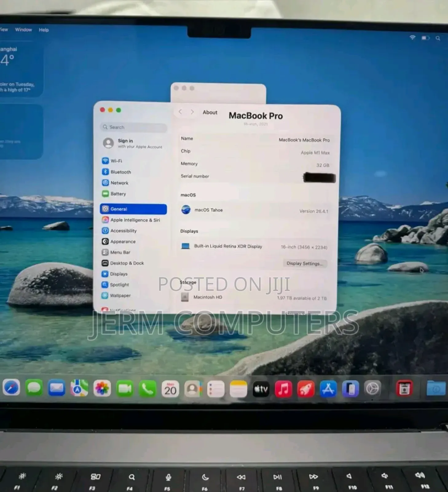The height and width of the screenshot is (492, 448).
Task: Click the Apple M1 Max chip value
Action: 315,153
